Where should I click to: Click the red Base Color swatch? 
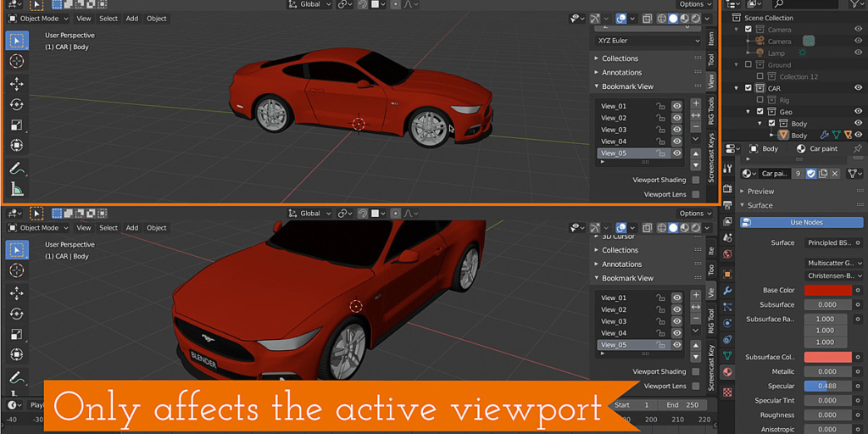click(826, 290)
